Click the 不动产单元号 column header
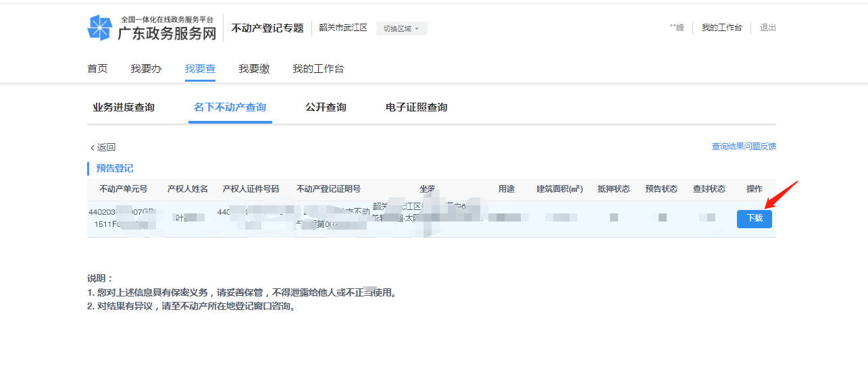 tap(123, 189)
